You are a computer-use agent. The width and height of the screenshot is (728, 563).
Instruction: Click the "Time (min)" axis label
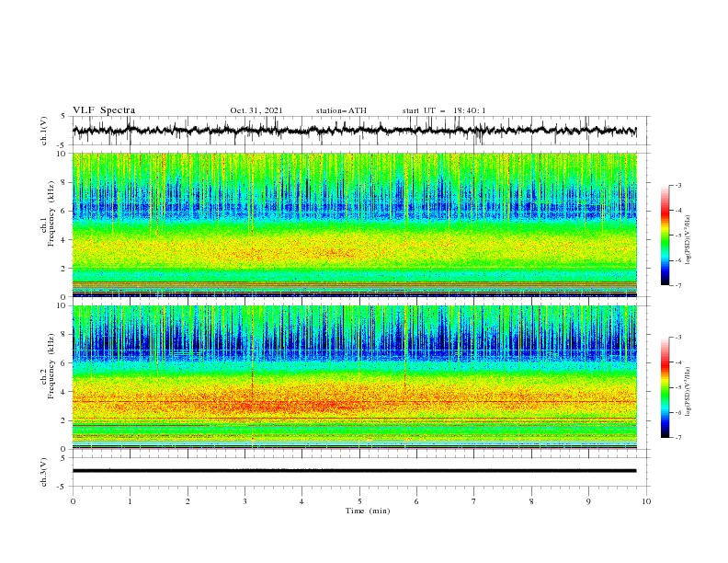(x=368, y=511)
